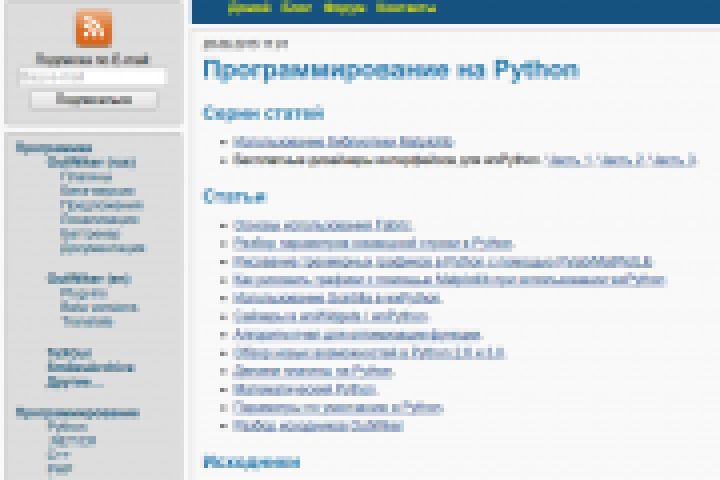Open 'Другие...' link in the sidebar

(x=75, y=382)
